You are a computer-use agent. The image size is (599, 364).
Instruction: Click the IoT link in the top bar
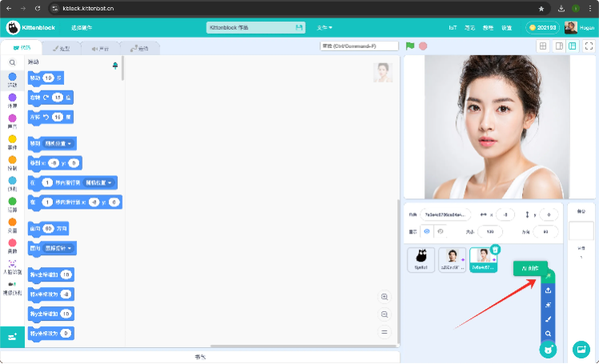(453, 27)
